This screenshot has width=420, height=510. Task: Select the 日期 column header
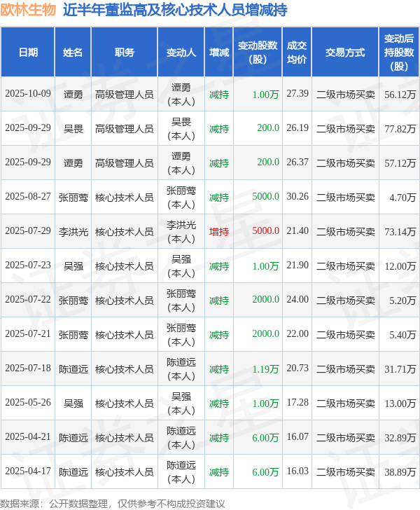coord(28,53)
